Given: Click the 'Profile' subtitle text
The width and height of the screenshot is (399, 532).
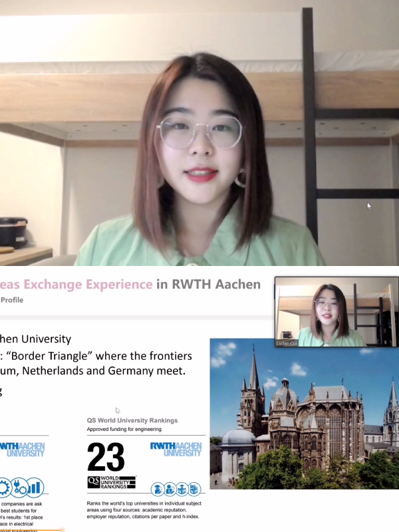Looking at the screenshot, I should [x=12, y=300].
